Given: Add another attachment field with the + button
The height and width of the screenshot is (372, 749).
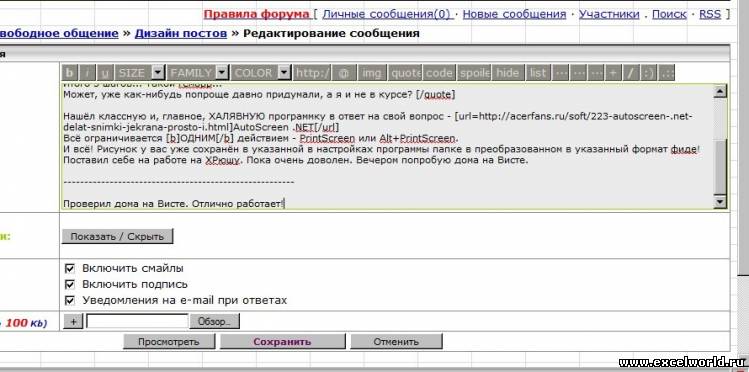Looking at the screenshot, I should pyautogui.click(x=73, y=321).
